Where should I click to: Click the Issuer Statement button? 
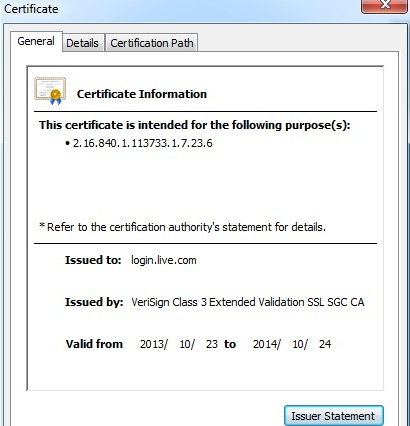[x=334, y=416]
